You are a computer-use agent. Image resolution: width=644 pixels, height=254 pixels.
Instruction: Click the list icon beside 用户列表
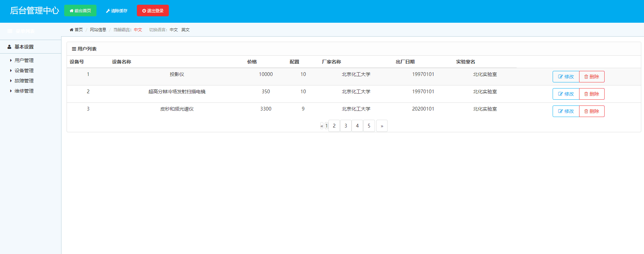click(74, 49)
